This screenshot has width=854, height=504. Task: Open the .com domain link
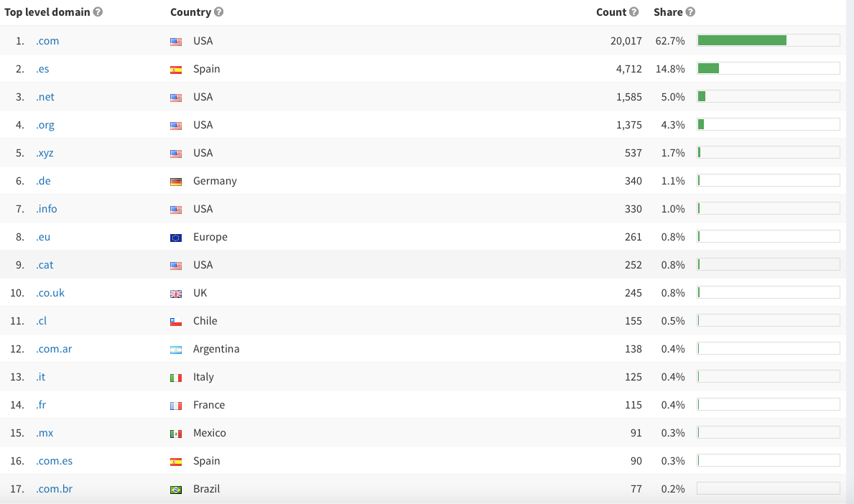[x=47, y=41]
